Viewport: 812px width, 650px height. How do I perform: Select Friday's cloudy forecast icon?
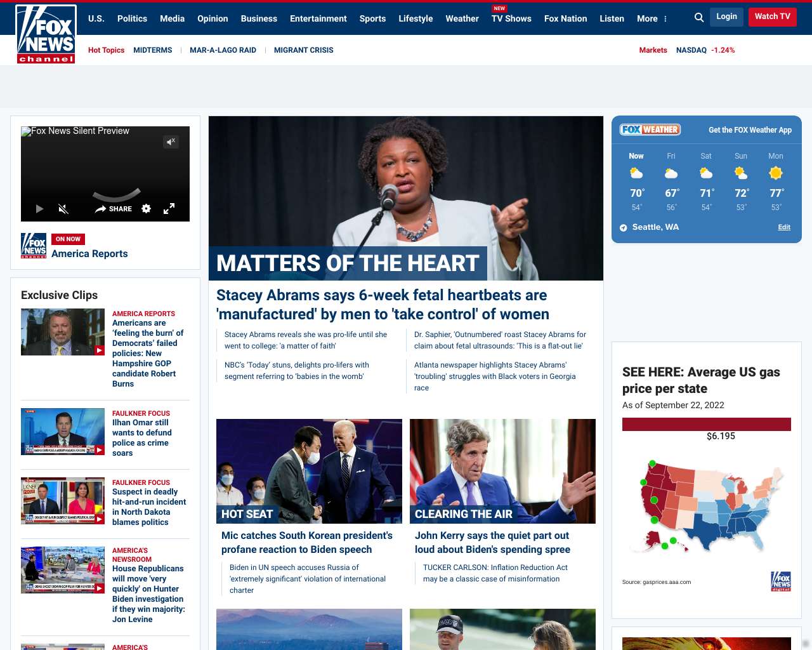671,173
